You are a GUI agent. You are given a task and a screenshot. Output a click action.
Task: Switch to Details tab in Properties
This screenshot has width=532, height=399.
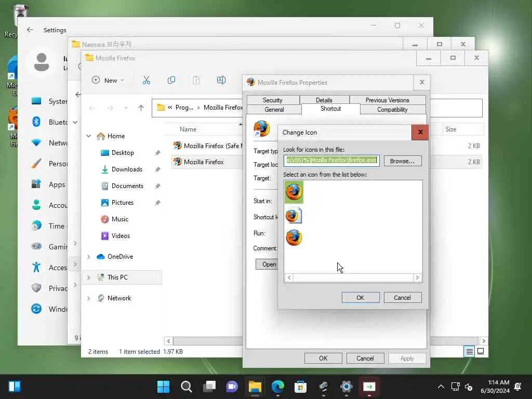coord(324,100)
